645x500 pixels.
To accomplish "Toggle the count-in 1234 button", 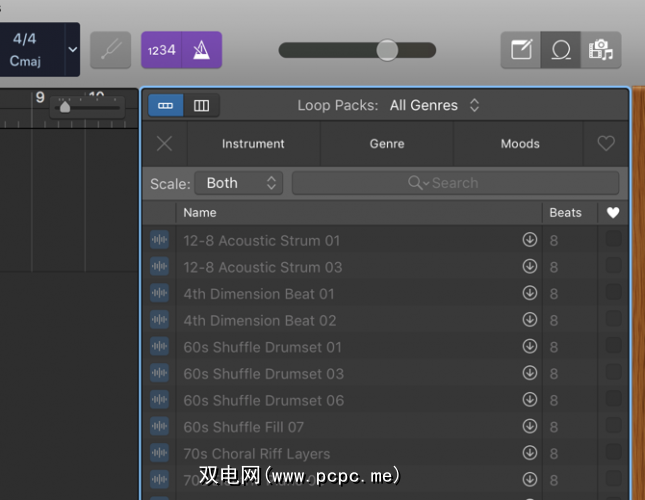I will tap(160, 50).
